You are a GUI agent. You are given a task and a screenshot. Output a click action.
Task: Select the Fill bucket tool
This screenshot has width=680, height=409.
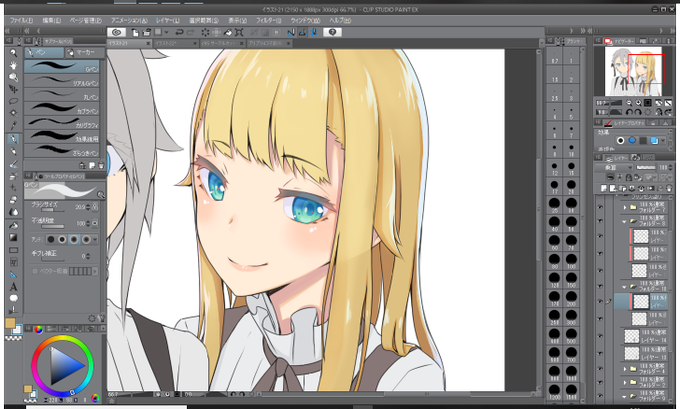[13, 226]
